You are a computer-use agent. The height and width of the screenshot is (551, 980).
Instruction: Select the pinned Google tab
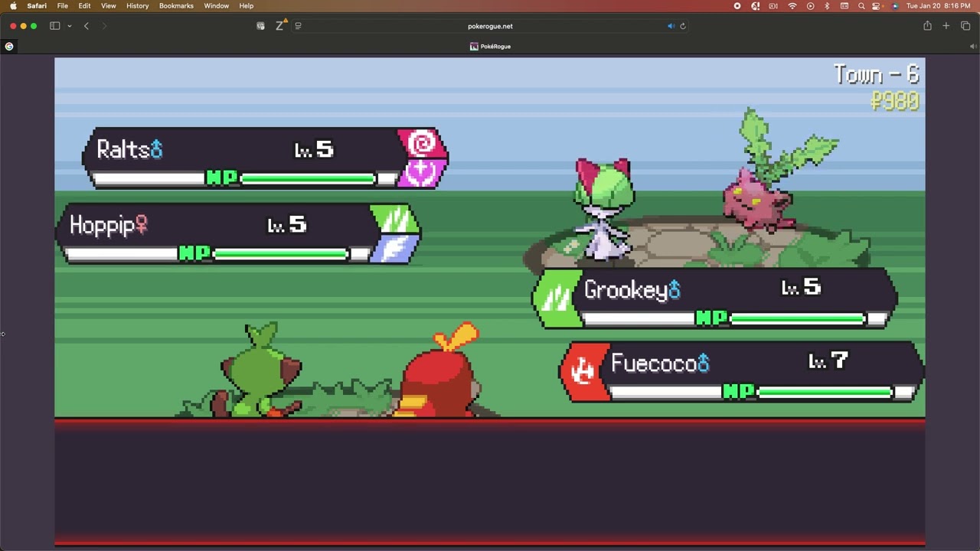point(9,47)
